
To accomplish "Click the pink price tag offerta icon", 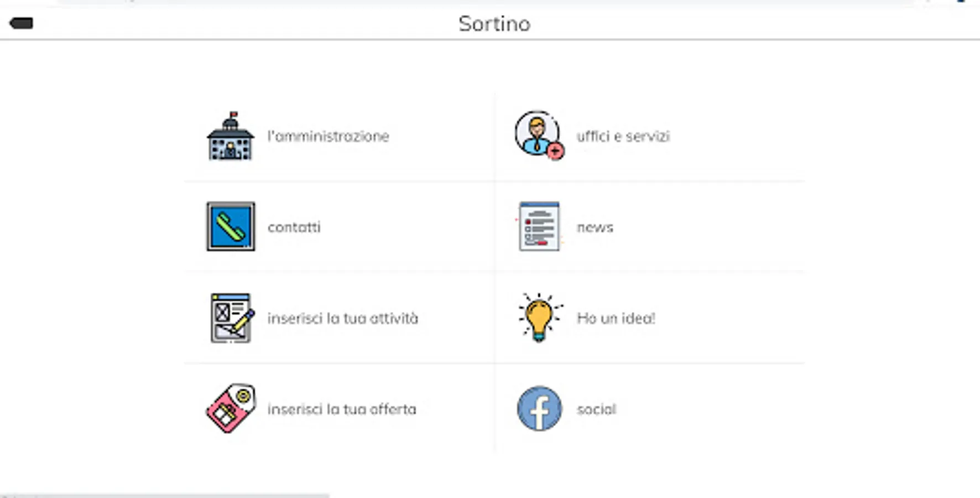I will click(x=231, y=408).
